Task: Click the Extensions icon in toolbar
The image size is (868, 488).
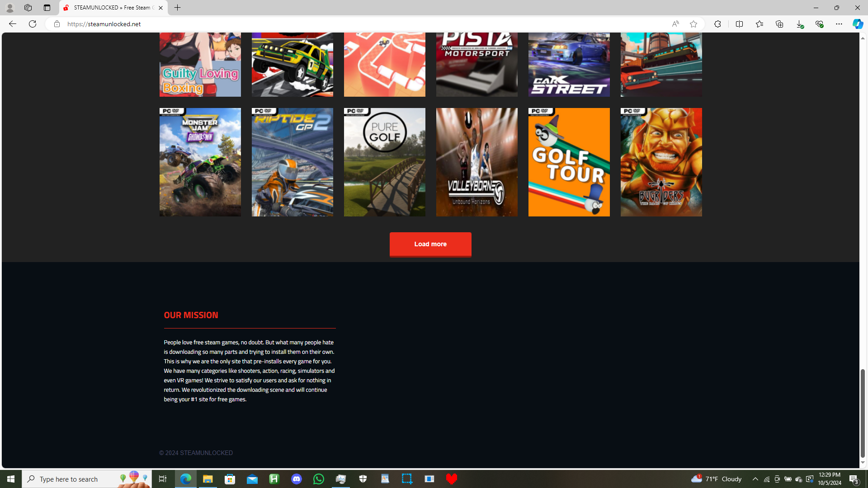Action: coord(717,24)
